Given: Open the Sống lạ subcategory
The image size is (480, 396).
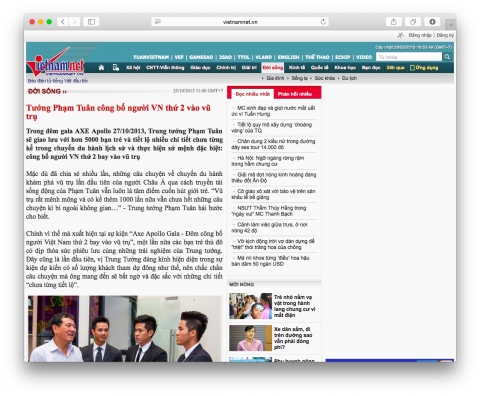Looking at the screenshot, I should (x=299, y=78).
